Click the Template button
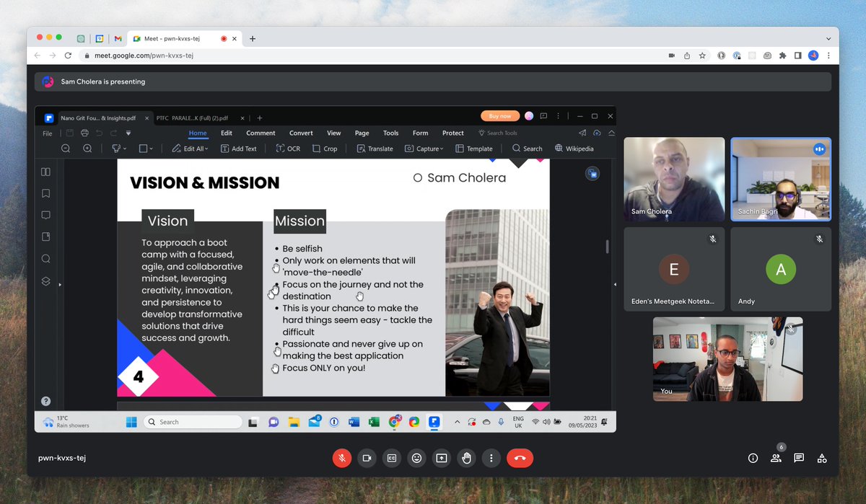Image resolution: width=866 pixels, height=504 pixels. tap(474, 149)
